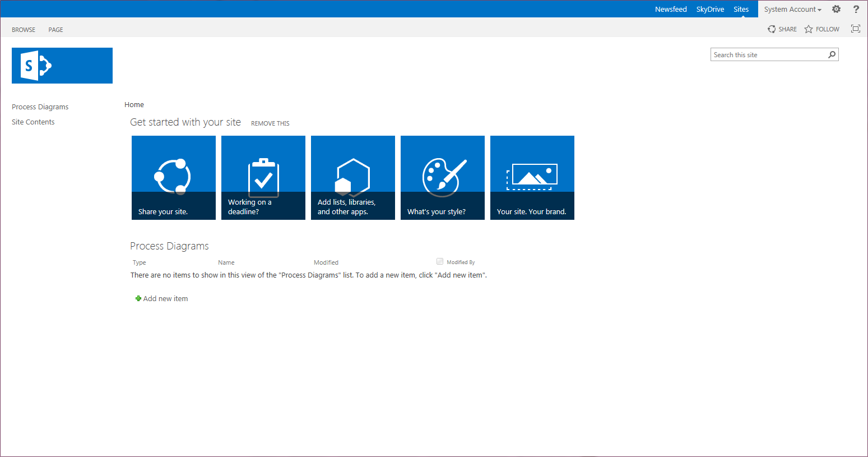Open Your site. Your brand. tile

[x=532, y=178]
